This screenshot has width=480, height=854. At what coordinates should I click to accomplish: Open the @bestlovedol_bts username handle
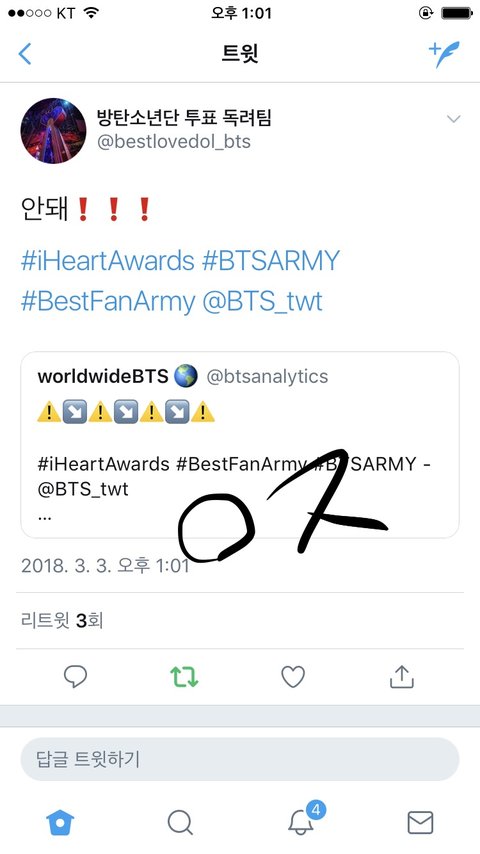174,142
